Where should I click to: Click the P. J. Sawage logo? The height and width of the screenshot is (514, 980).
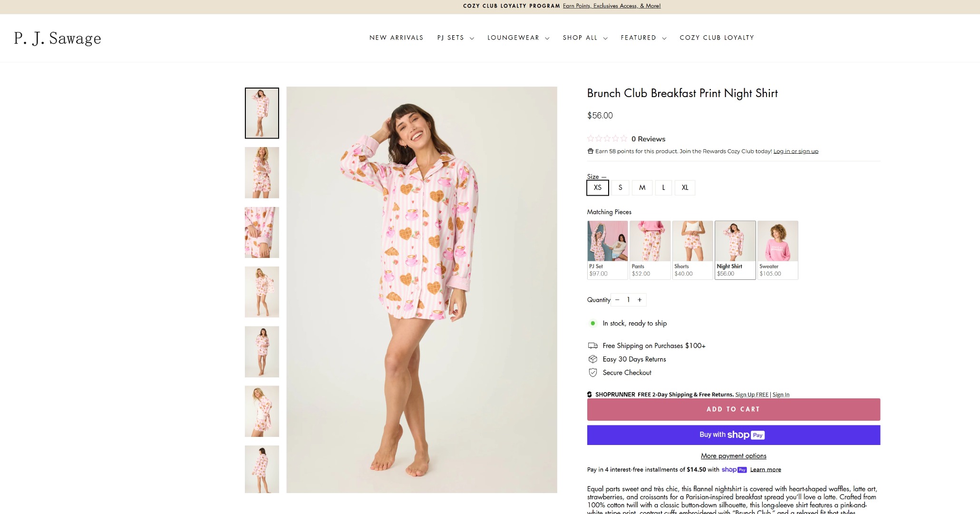(58, 38)
